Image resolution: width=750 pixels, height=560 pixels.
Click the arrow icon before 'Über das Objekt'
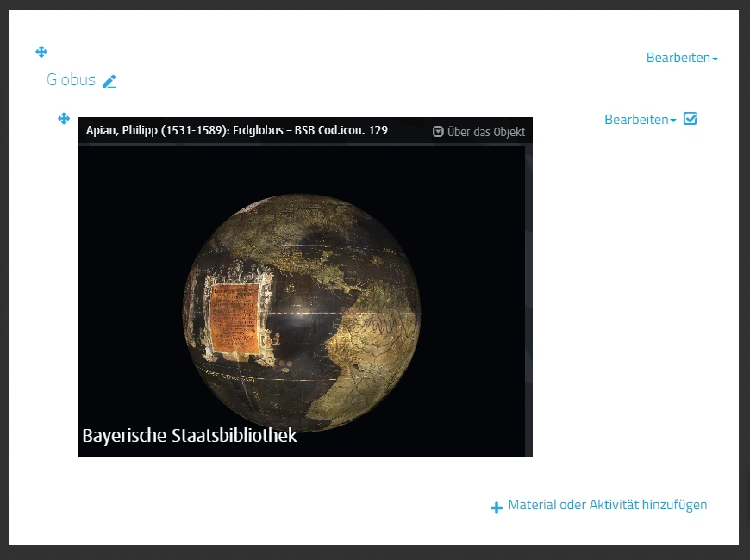coord(438,132)
